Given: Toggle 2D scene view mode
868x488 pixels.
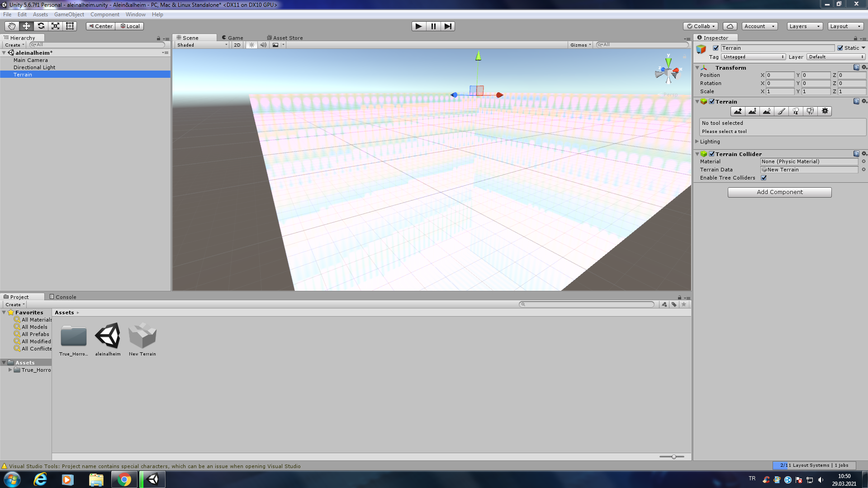Looking at the screenshot, I should [237, 45].
